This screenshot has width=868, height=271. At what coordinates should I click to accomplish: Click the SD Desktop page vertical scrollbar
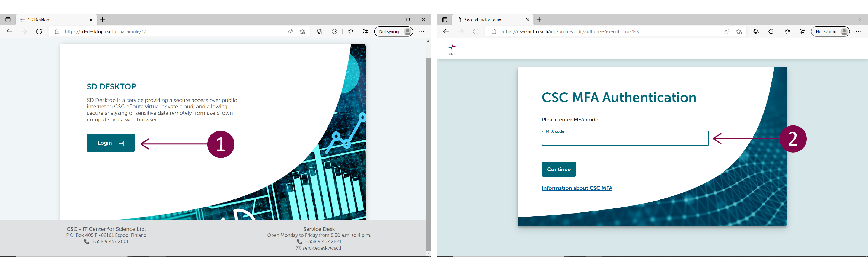(x=428, y=154)
